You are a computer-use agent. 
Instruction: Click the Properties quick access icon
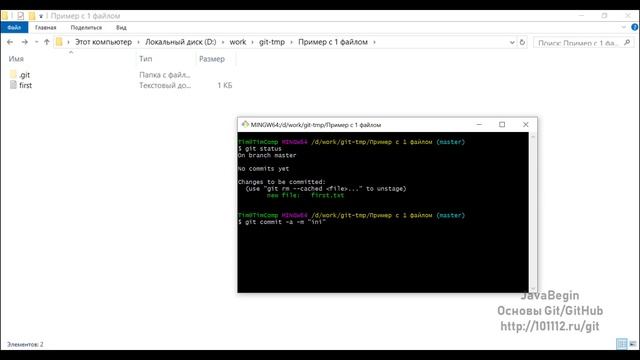click(20, 16)
